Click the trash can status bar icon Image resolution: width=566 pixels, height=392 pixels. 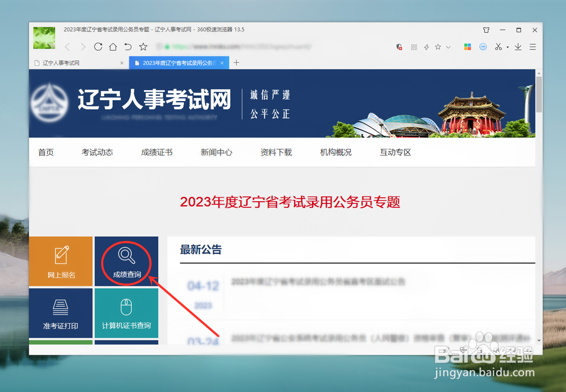480,349
